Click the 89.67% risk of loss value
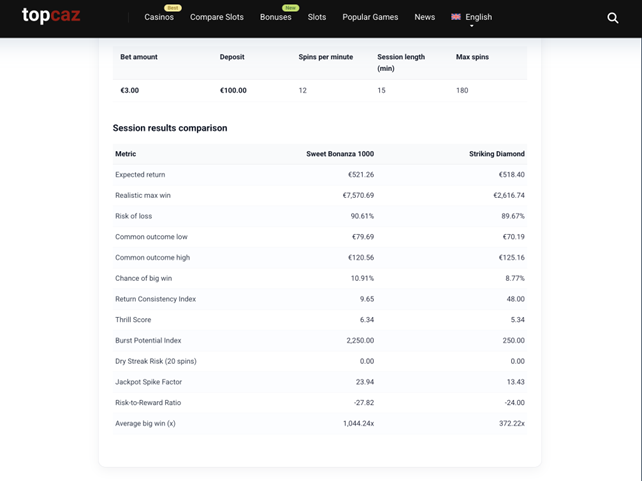 pos(513,216)
